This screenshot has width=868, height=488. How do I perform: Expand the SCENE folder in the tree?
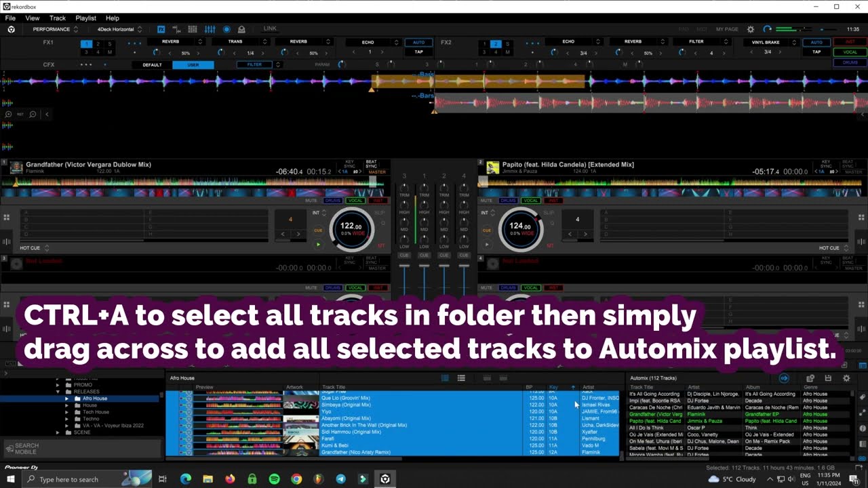[58, 432]
